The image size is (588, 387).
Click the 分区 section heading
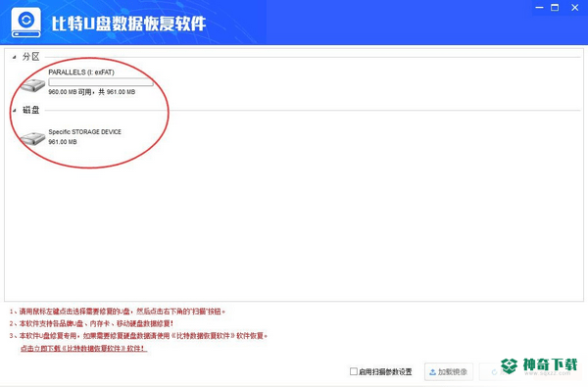pos(30,57)
